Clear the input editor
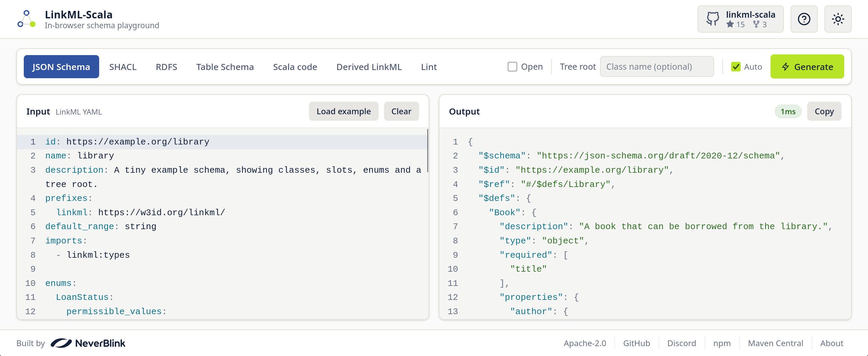This screenshot has width=868, height=356. click(401, 111)
